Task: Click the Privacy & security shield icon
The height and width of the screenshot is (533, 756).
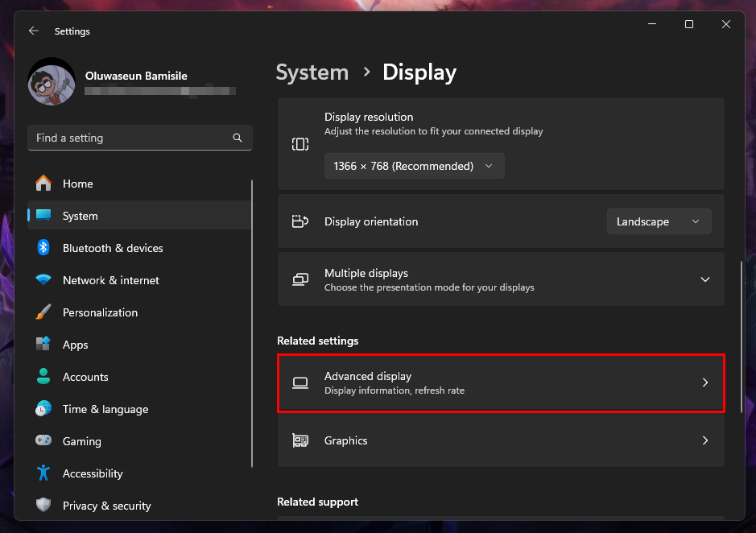Action: click(43, 506)
